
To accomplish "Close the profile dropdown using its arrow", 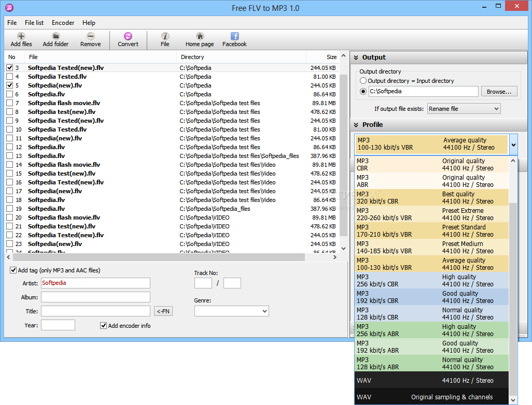I will pos(513,144).
